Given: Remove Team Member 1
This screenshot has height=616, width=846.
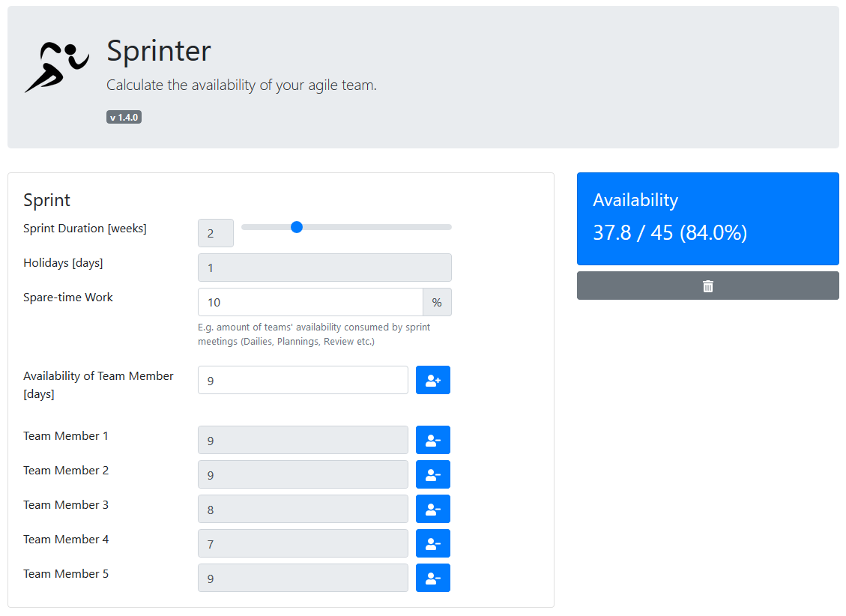Looking at the screenshot, I should (432, 440).
